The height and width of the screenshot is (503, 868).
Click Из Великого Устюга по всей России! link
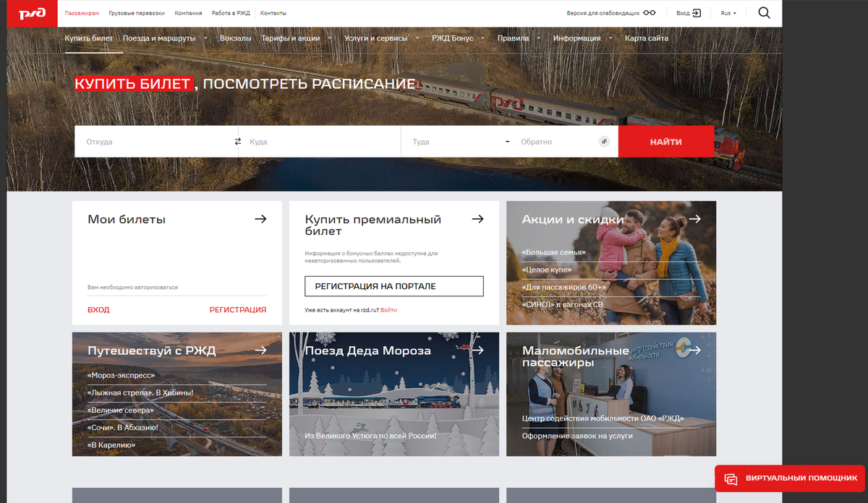[370, 436]
